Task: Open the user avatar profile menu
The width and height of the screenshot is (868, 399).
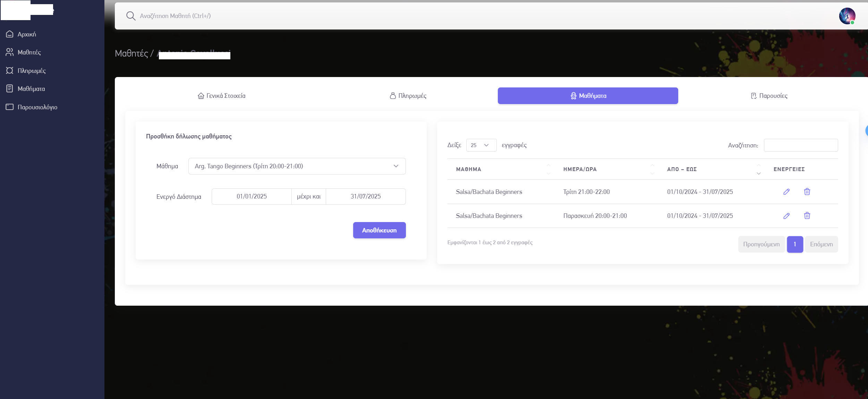Action: [847, 16]
